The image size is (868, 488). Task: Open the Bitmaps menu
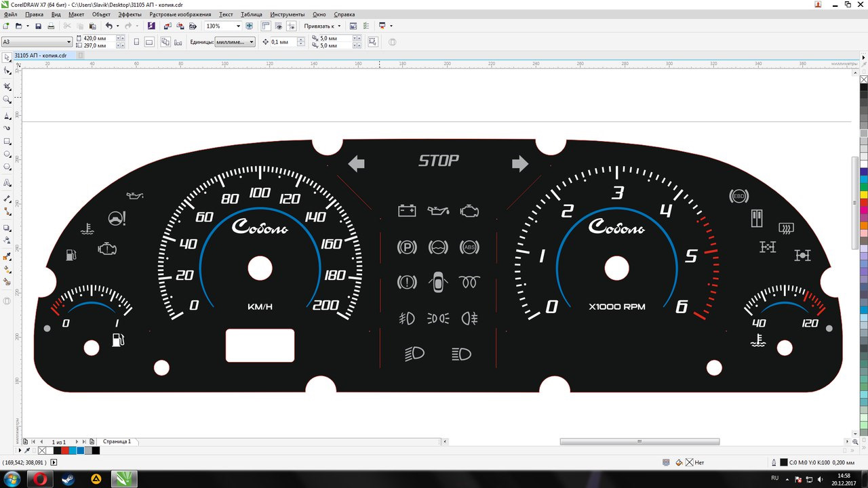point(180,14)
